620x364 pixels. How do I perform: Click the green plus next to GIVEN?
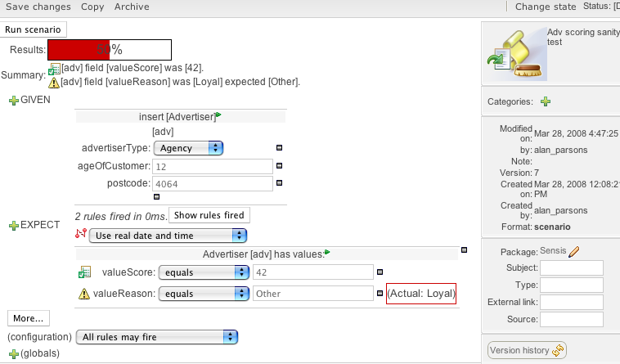tap(13, 100)
